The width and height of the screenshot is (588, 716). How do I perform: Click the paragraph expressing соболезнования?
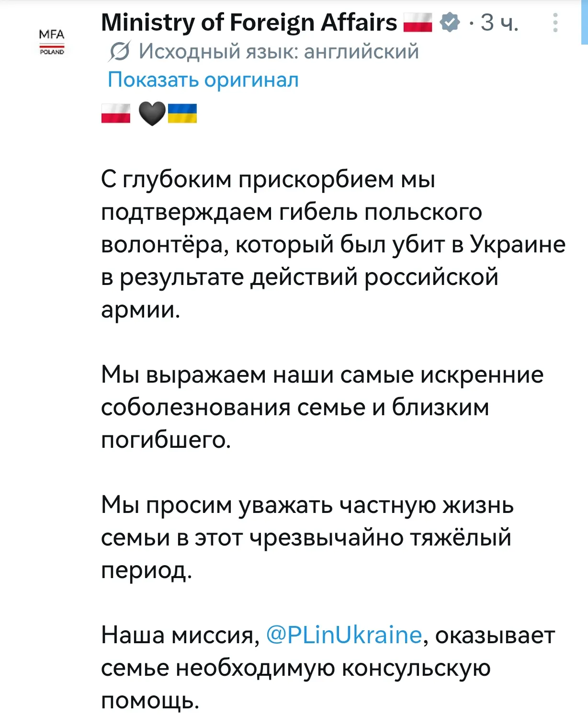click(322, 407)
